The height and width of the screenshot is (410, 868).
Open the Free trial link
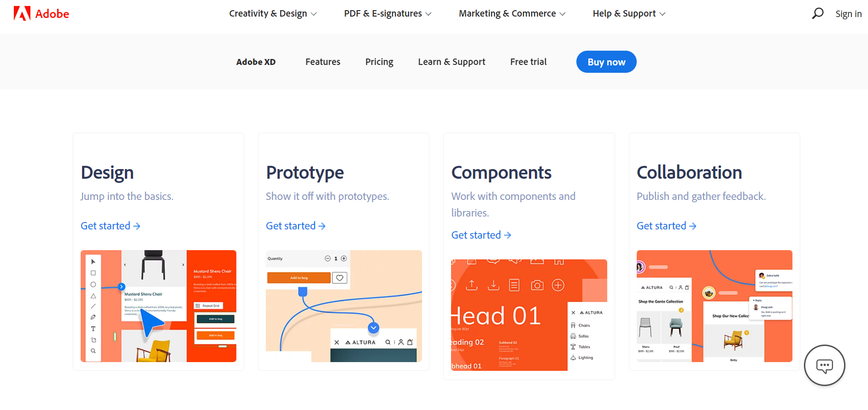528,62
